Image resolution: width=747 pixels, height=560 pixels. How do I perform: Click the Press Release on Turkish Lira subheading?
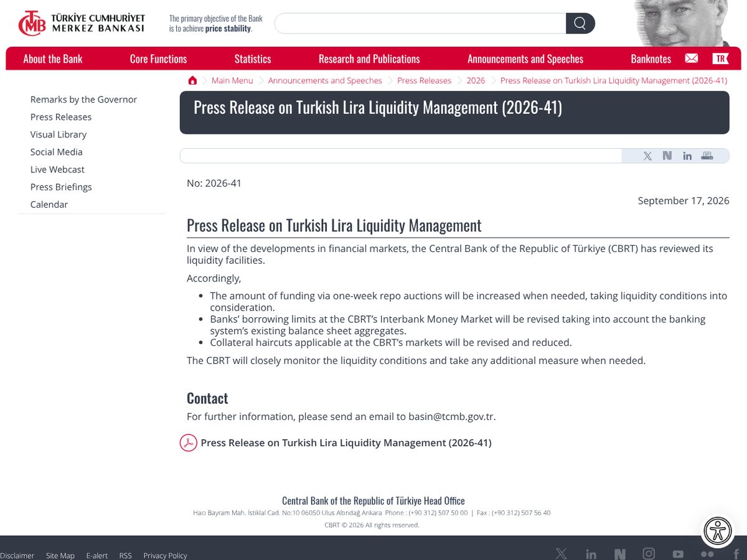(x=334, y=225)
